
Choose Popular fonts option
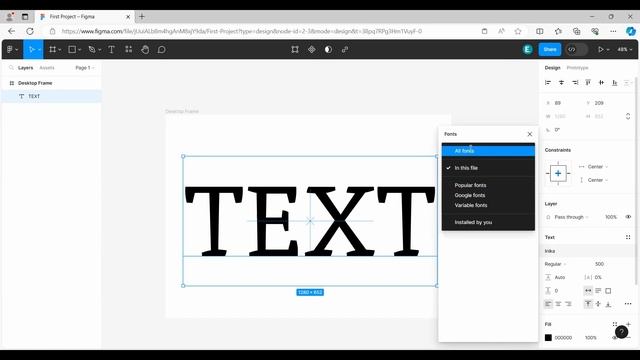(x=488, y=185)
